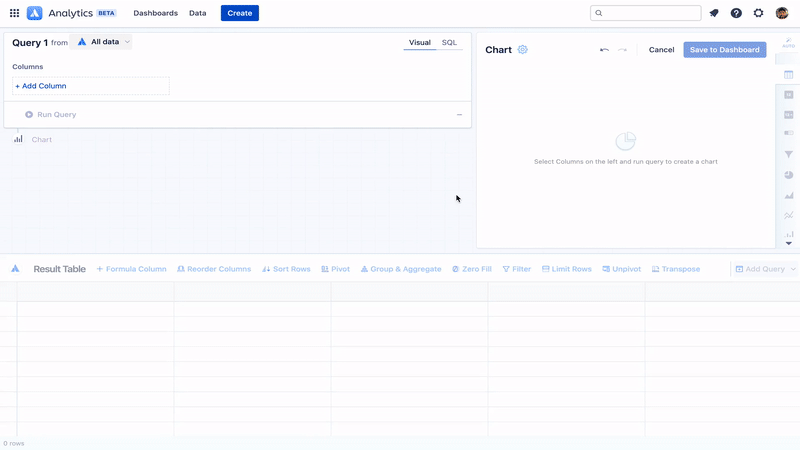Select the table chart type icon
This screenshot has width=800, height=450.
tap(789, 75)
